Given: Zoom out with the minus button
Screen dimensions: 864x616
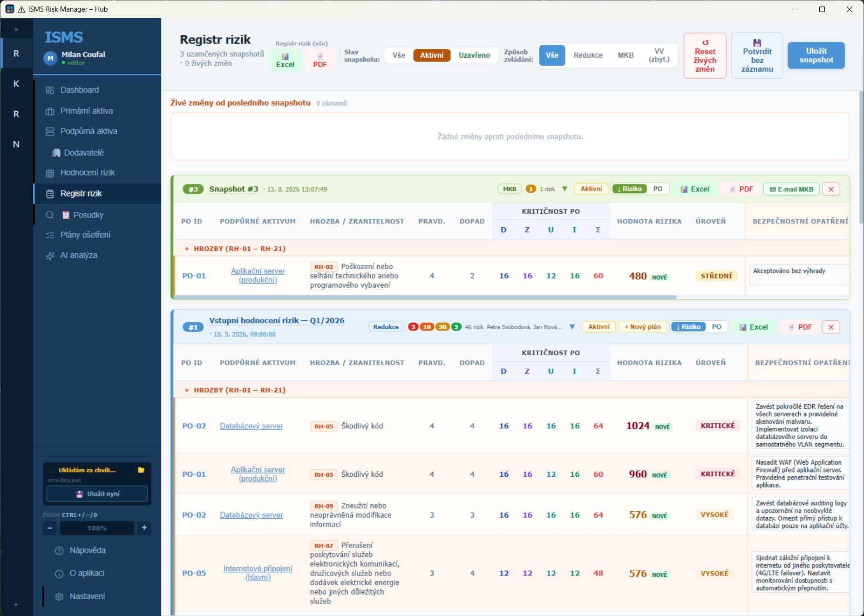Looking at the screenshot, I should coord(50,528).
